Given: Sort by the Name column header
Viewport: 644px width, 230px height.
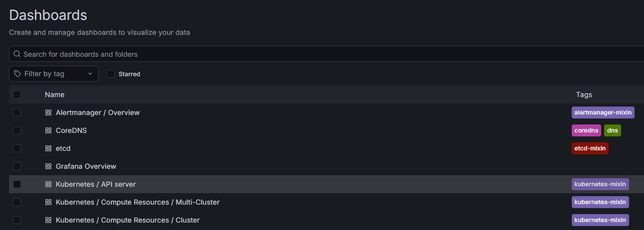Looking at the screenshot, I should 54,95.
